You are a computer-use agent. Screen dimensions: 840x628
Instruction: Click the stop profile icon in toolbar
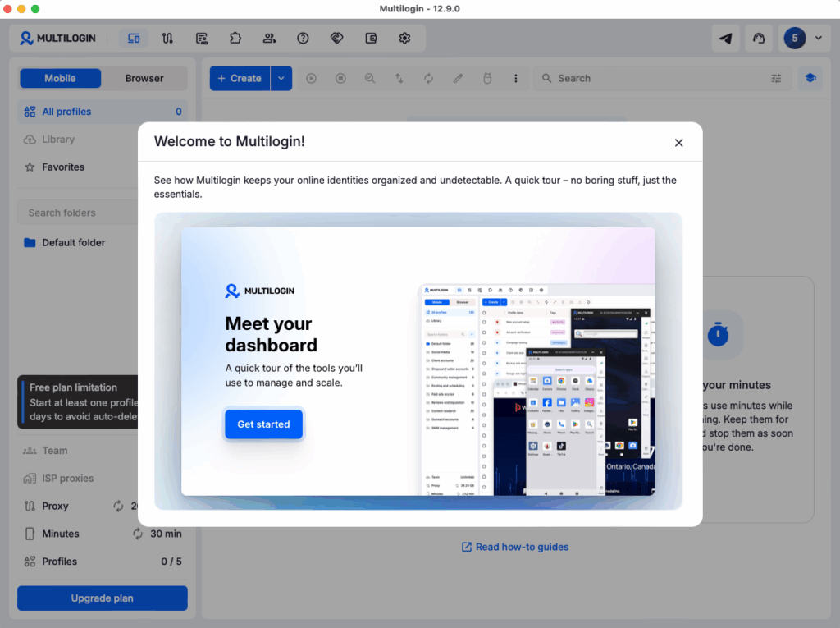(x=340, y=78)
